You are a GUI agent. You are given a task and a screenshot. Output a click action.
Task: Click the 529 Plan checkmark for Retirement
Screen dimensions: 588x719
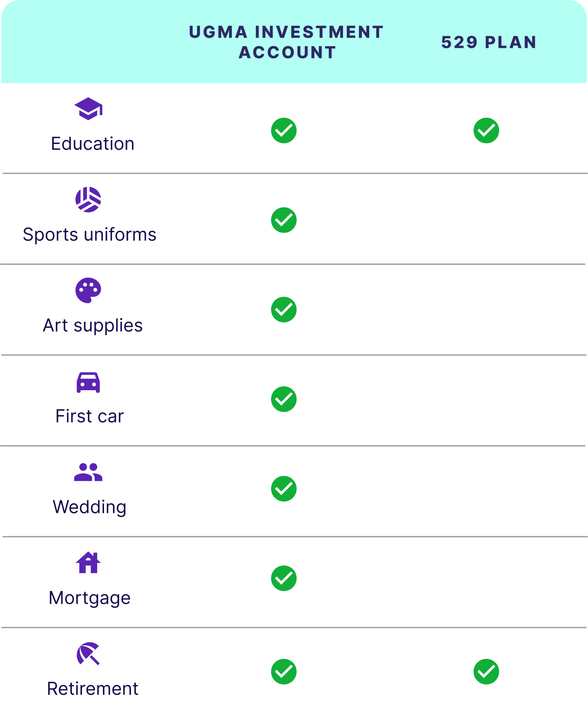pyautogui.click(x=486, y=672)
